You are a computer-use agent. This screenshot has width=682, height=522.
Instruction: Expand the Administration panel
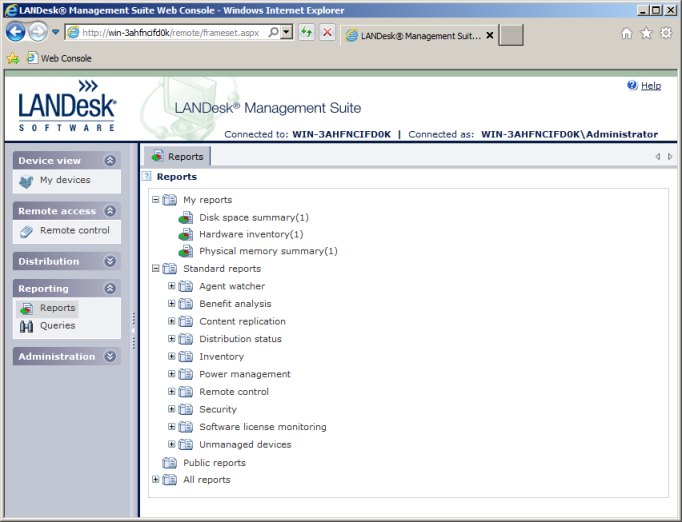pyautogui.click(x=110, y=356)
